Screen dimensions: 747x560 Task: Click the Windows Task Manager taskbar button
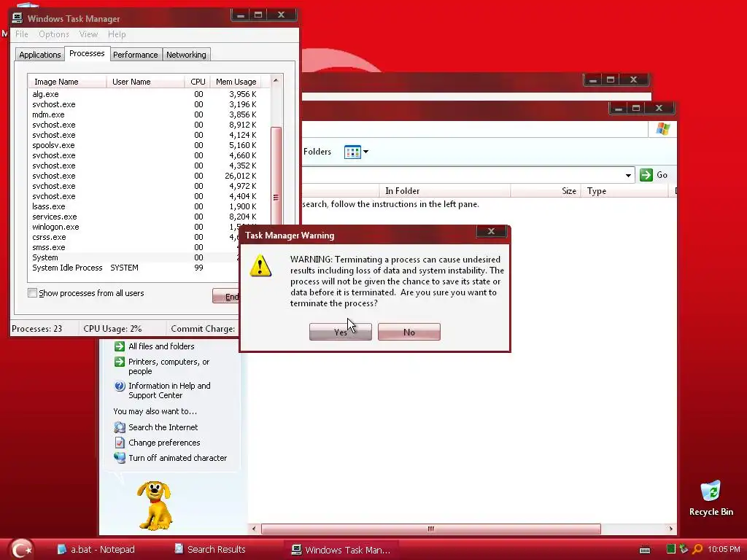(341, 550)
